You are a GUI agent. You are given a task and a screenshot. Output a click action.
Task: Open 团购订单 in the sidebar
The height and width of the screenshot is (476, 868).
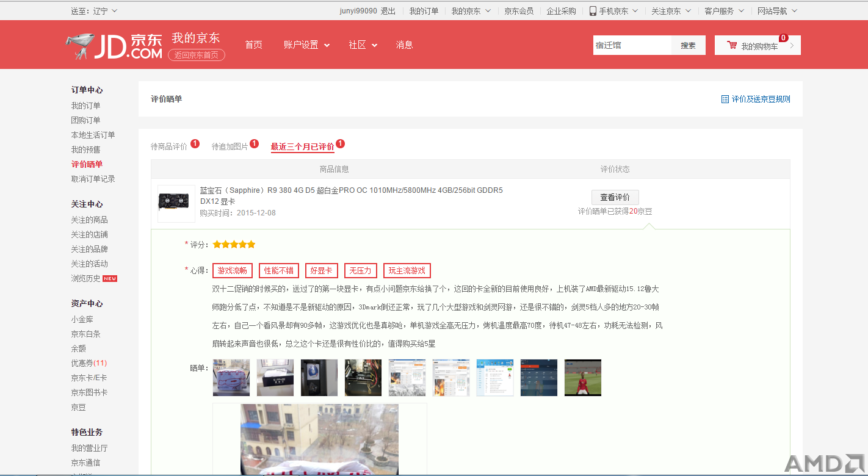tap(85, 120)
